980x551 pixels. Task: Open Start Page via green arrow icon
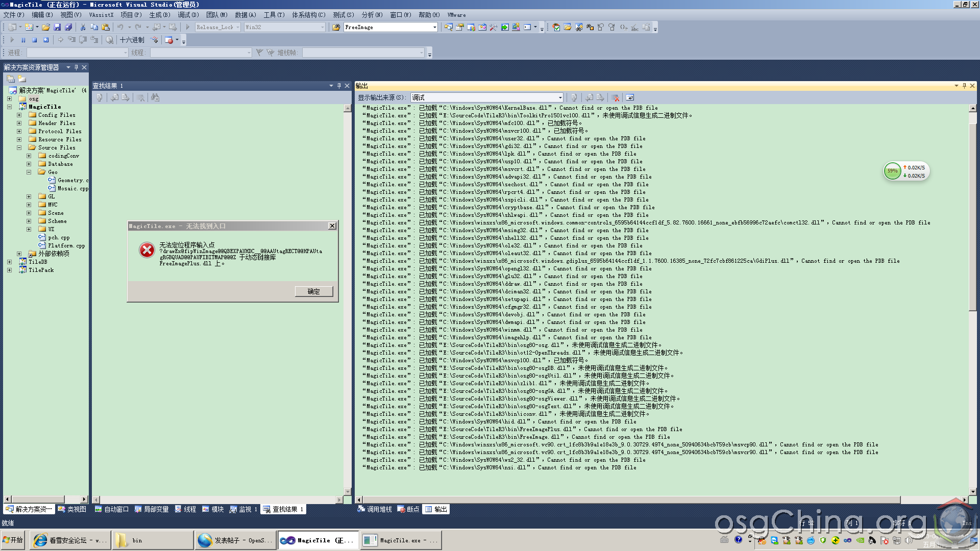504,27
